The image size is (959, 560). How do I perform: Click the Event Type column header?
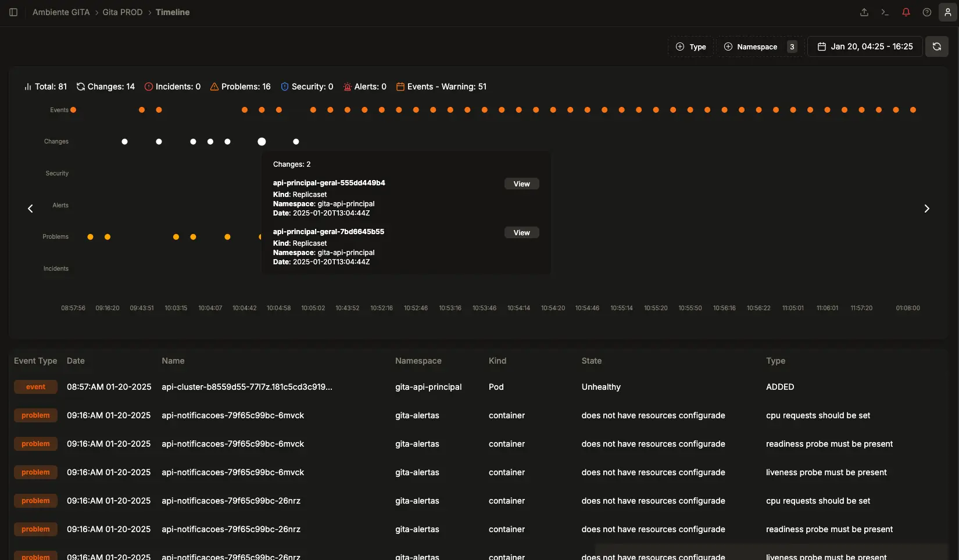35,361
